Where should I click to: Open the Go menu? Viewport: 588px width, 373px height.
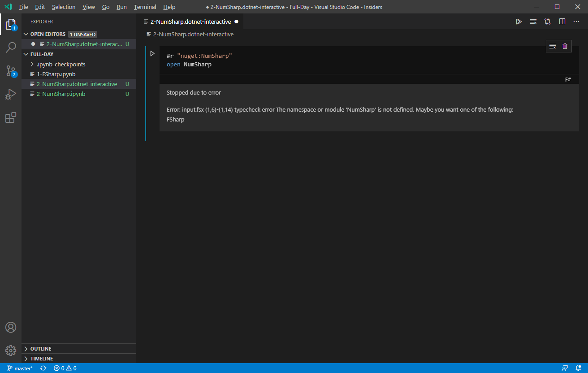point(106,7)
